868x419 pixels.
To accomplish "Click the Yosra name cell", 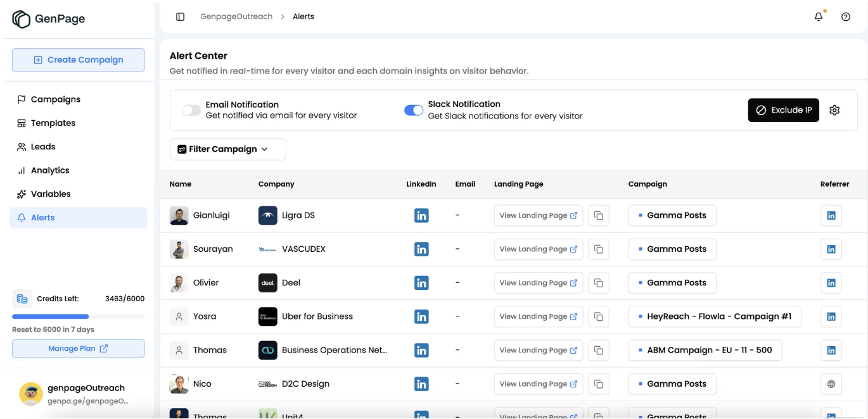I will pyautogui.click(x=205, y=316).
